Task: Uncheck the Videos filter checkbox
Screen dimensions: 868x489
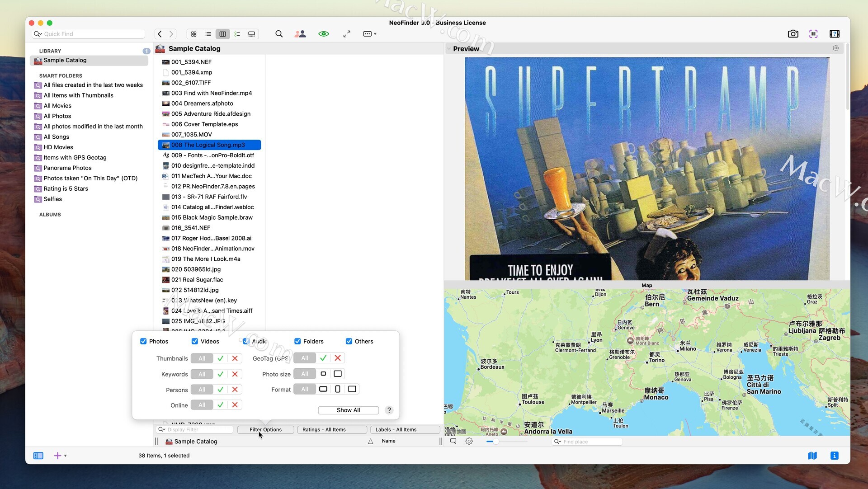Action: [195, 341]
